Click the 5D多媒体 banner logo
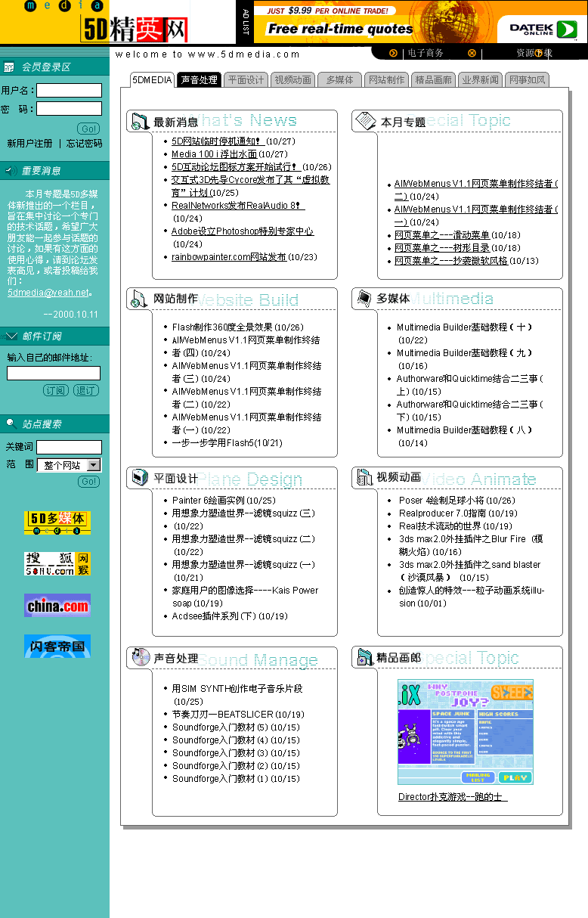 pyautogui.click(x=57, y=523)
